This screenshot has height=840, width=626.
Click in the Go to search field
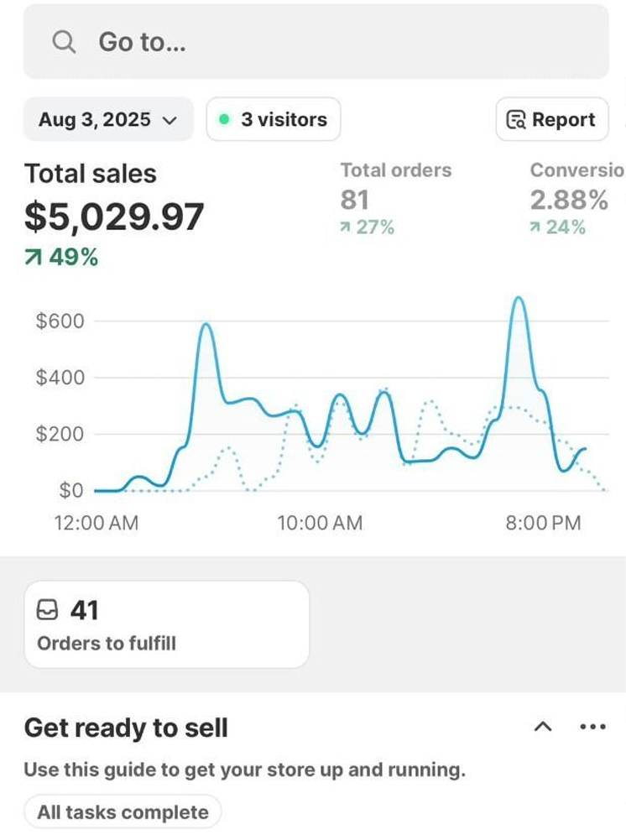[x=316, y=42]
